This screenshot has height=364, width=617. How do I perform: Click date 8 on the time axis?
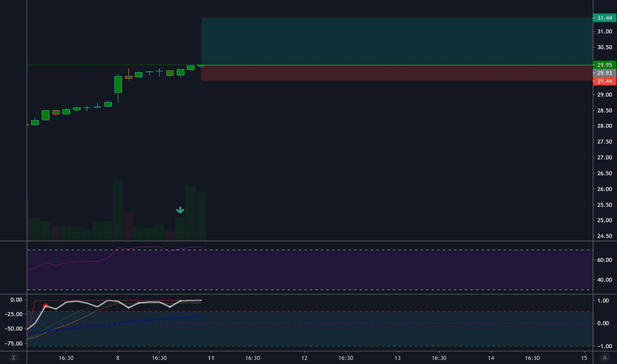[118, 357]
